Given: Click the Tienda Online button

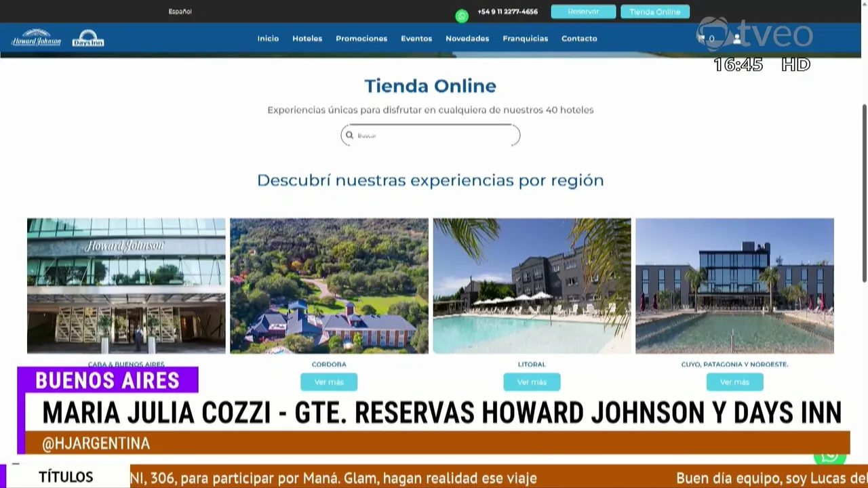Looking at the screenshot, I should click(x=655, y=12).
